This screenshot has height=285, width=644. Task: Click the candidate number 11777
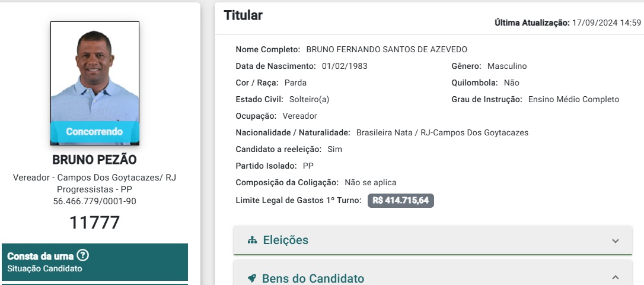pos(94,223)
